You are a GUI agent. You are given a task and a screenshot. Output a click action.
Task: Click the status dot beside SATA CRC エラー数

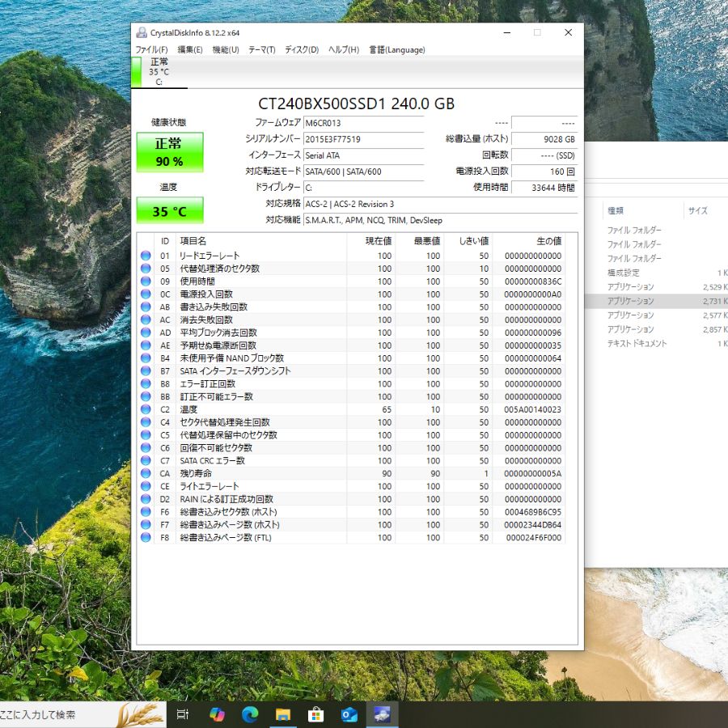pos(146,460)
